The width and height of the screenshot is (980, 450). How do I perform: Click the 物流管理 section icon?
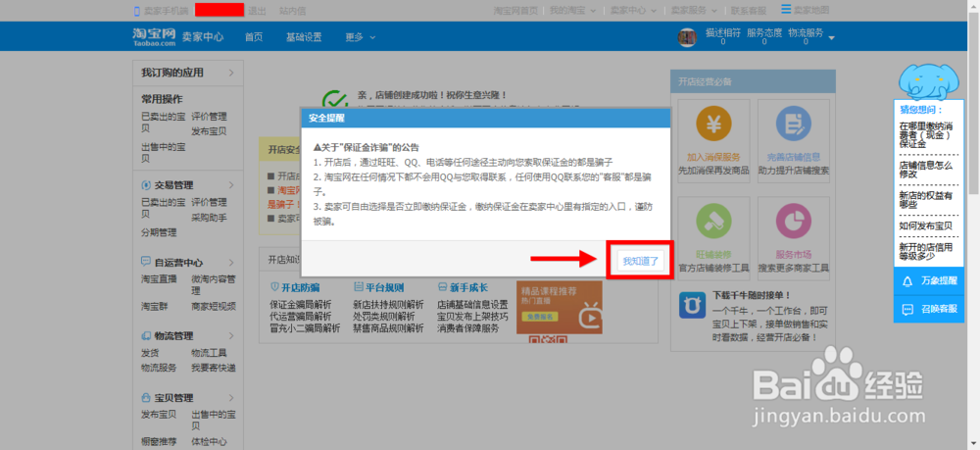[146, 335]
